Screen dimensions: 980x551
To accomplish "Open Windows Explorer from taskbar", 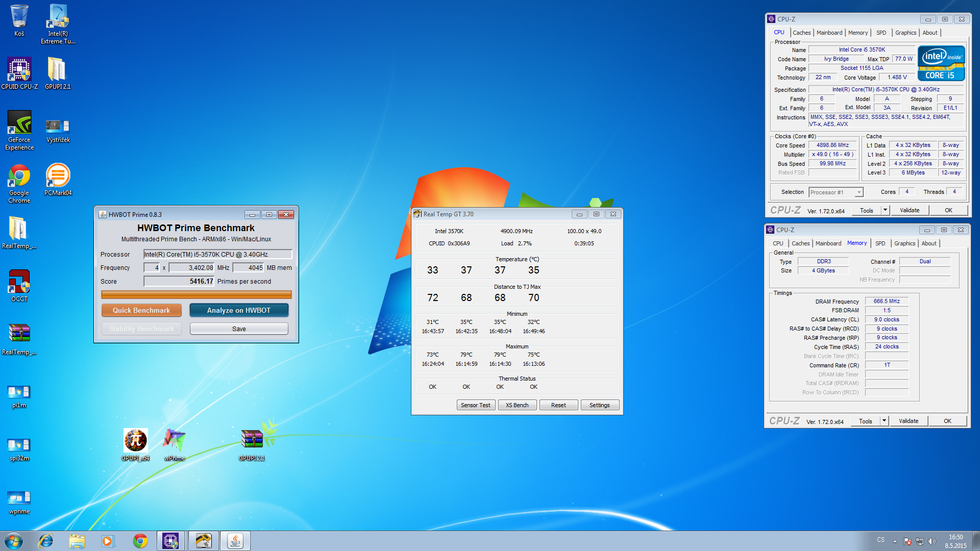I will pos(77,541).
